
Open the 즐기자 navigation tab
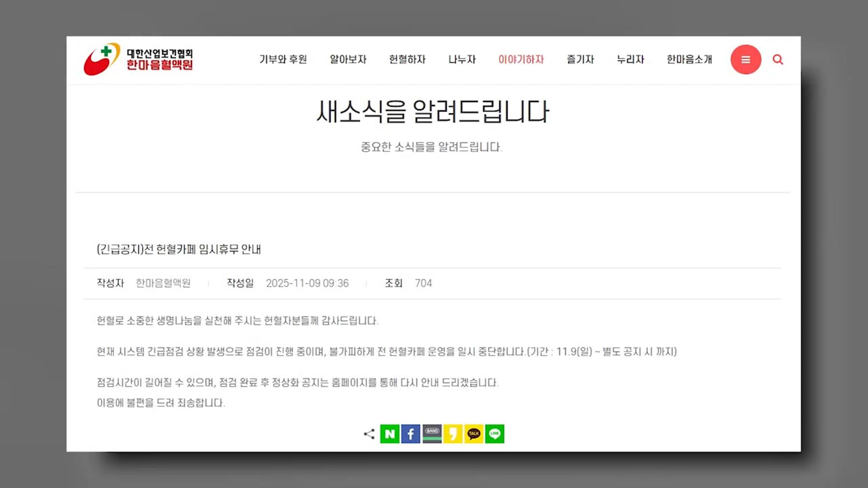pyautogui.click(x=580, y=59)
